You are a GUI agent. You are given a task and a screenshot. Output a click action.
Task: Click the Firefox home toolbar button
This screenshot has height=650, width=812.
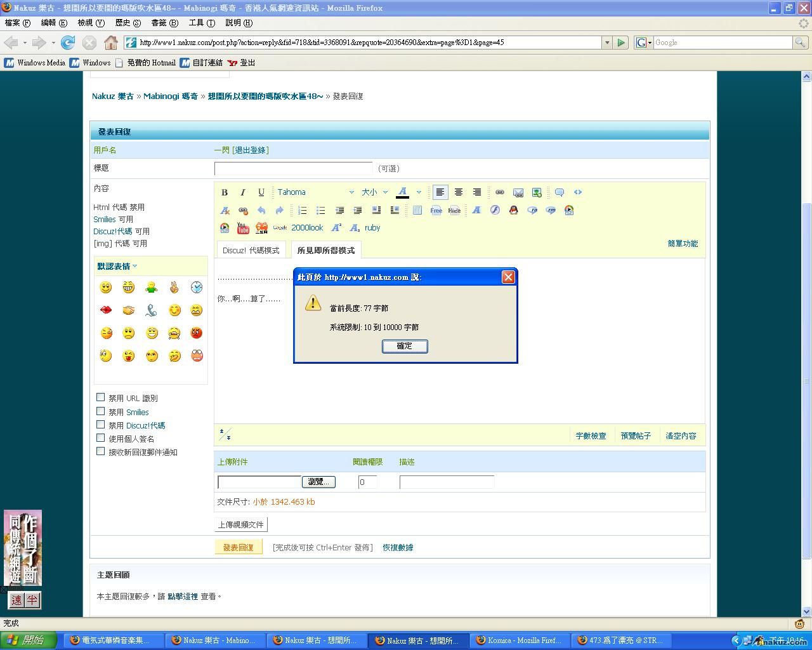(x=111, y=43)
